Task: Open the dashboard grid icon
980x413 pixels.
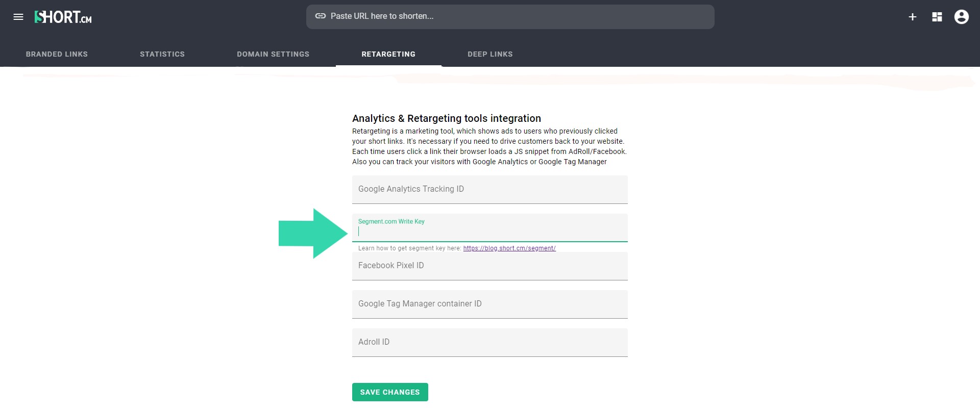Action: [x=937, y=17]
